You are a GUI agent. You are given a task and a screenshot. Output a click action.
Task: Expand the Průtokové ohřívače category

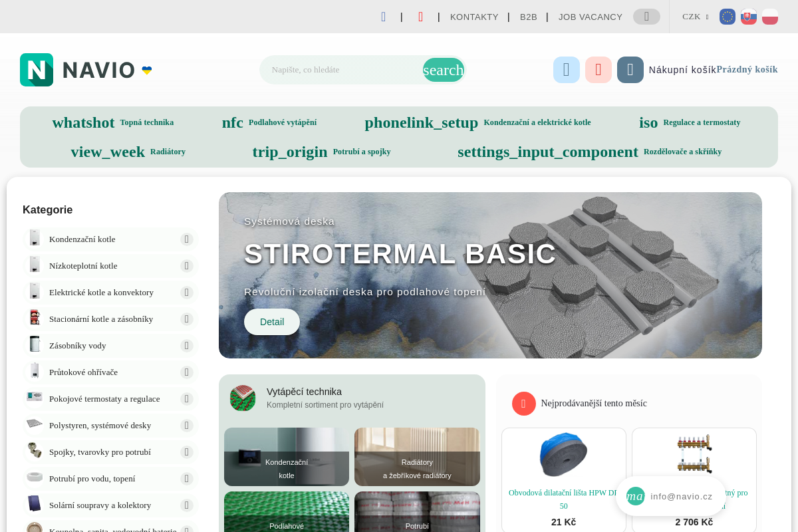point(187,372)
